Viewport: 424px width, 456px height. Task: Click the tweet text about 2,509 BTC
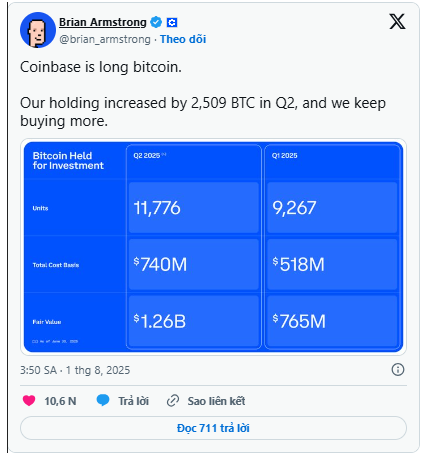203,112
